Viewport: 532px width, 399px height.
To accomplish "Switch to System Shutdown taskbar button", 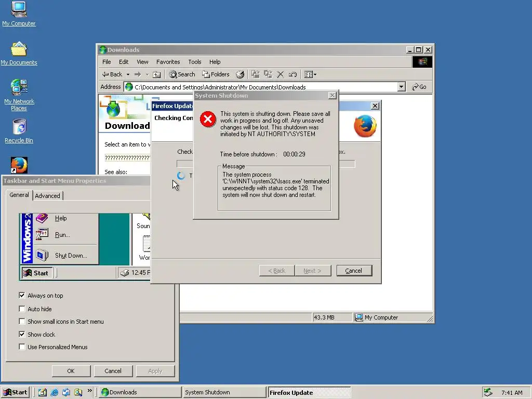I will click(224, 392).
